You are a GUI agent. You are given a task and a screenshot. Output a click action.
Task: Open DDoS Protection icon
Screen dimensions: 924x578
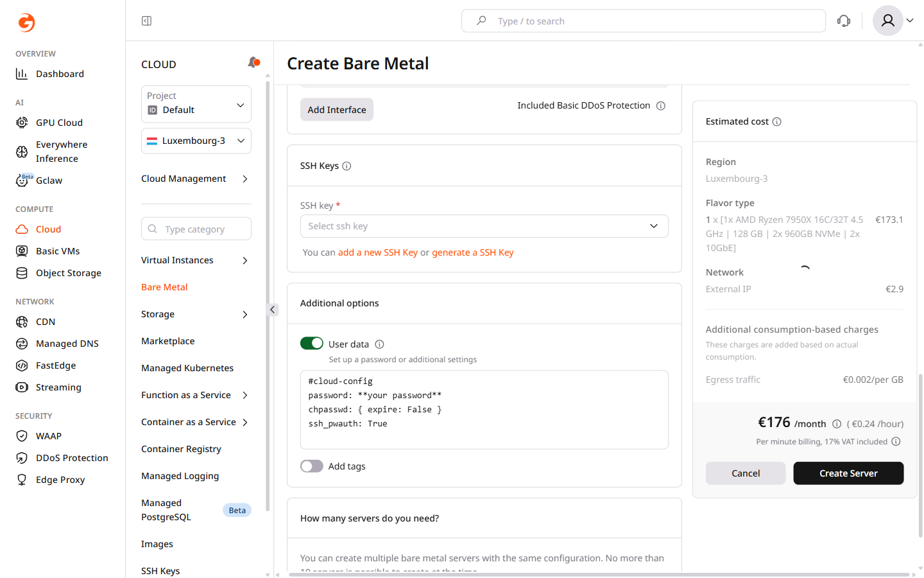pos(22,458)
